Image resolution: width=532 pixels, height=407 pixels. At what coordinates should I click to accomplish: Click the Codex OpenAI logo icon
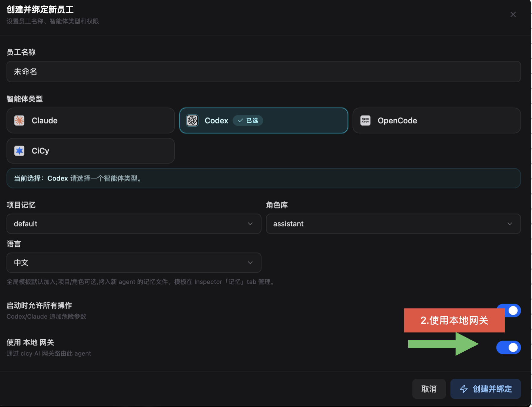click(x=192, y=121)
